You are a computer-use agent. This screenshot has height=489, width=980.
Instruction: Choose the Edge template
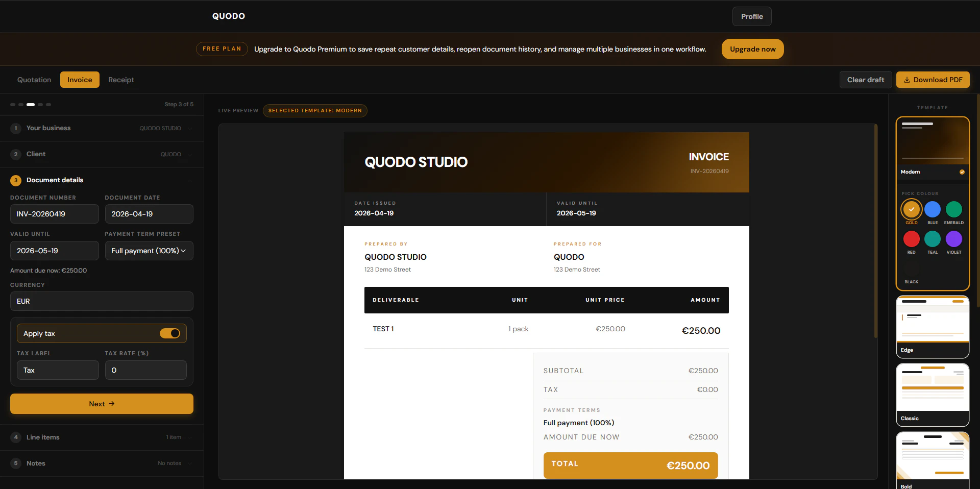933,327
